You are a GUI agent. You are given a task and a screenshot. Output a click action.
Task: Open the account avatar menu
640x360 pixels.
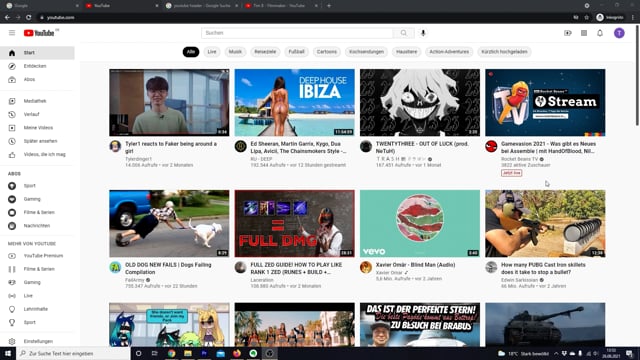click(619, 33)
